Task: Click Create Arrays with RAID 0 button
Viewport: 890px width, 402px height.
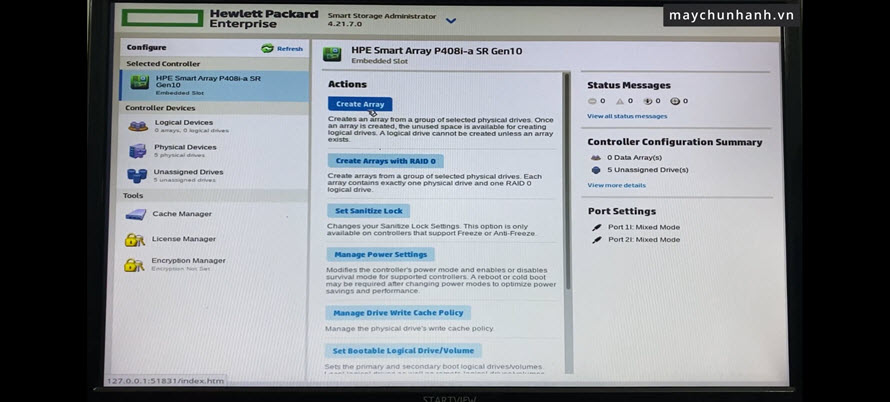Action: tap(385, 161)
